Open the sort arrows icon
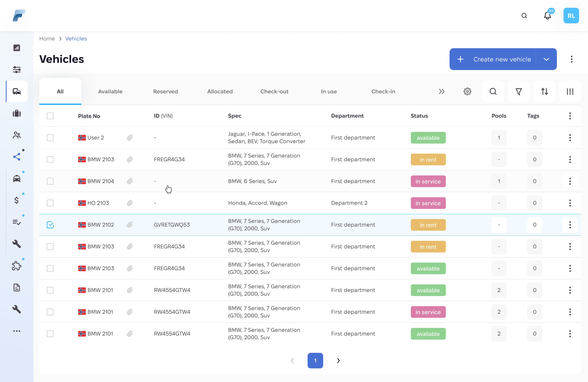The height and width of the screenshot is (382, 588). coord(544,91)
